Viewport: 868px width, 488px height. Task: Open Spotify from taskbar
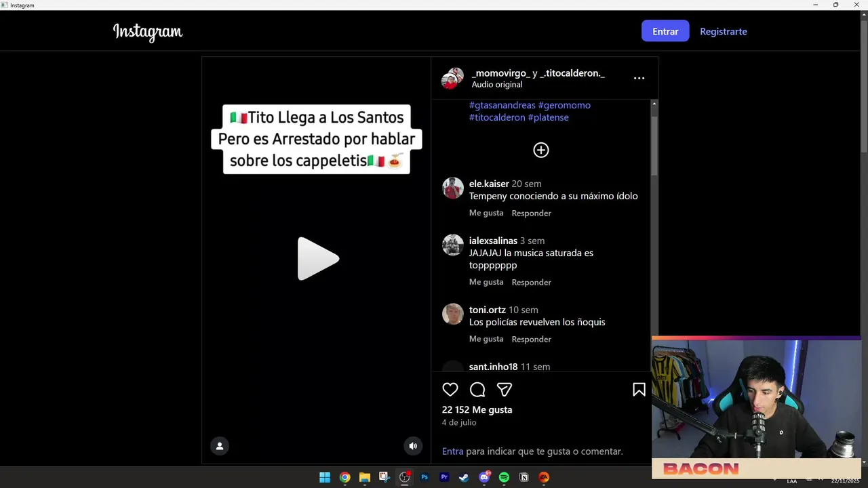point(504,477)
